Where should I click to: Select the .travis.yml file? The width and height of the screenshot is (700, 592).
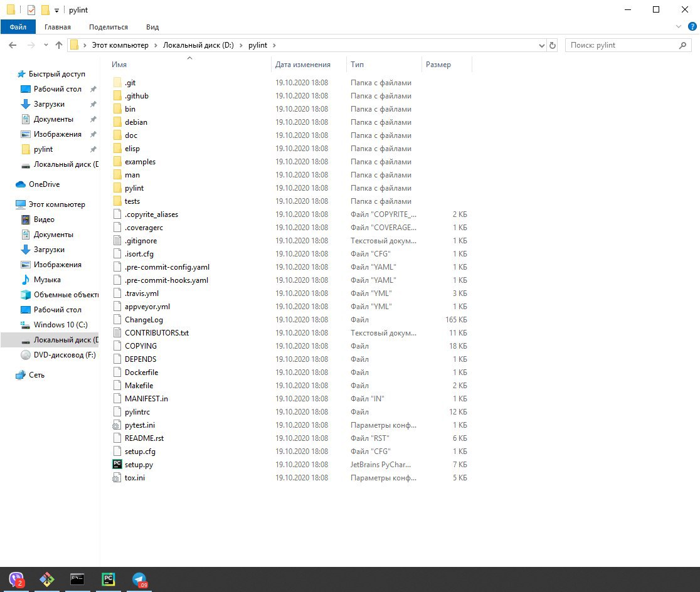click(142, 293)
